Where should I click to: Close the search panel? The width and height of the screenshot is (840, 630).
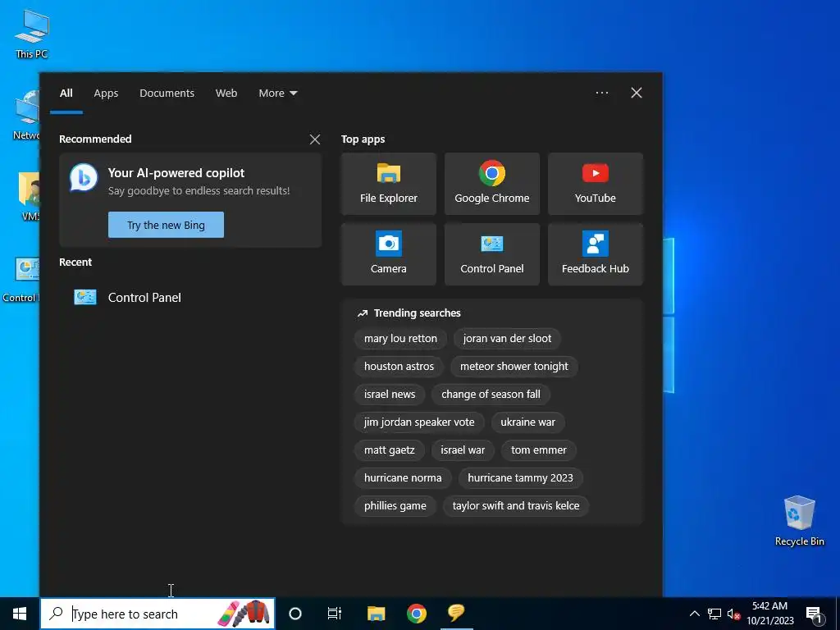click(x=637, y=93)
